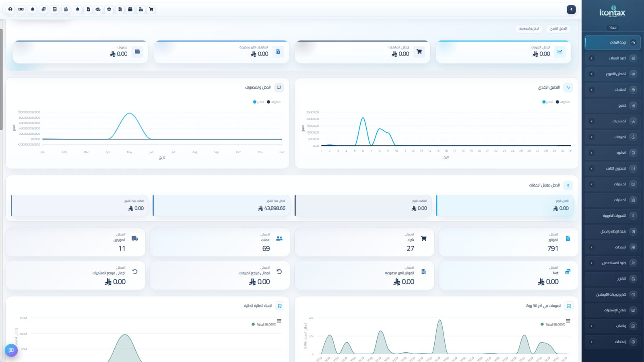Click the calculator icon in top toolbar
The width and height of the screenshot is (644, 362).
55,9
